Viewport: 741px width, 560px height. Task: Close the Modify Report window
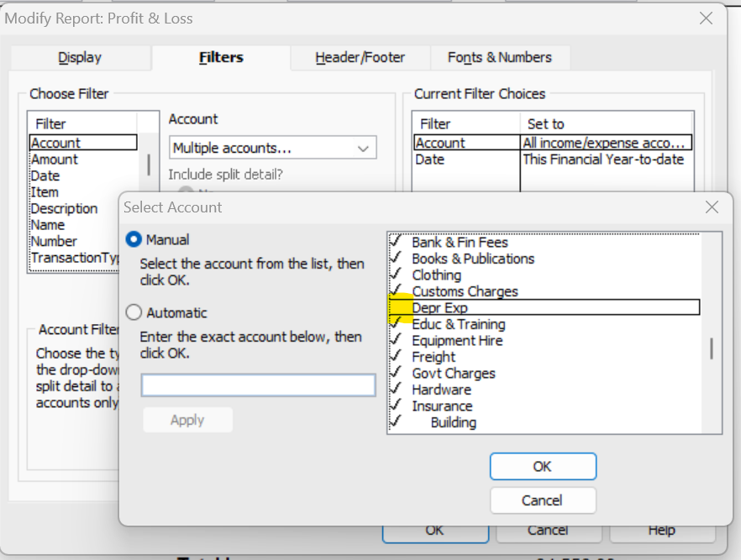coord(706,18)
